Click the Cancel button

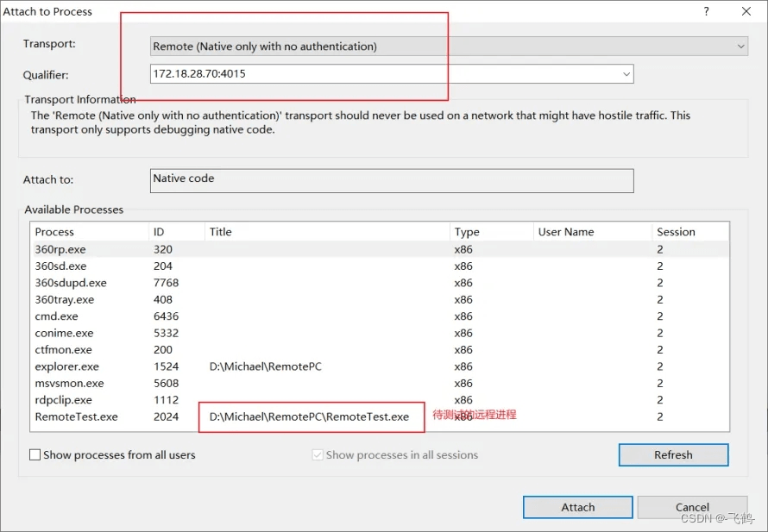692,507
